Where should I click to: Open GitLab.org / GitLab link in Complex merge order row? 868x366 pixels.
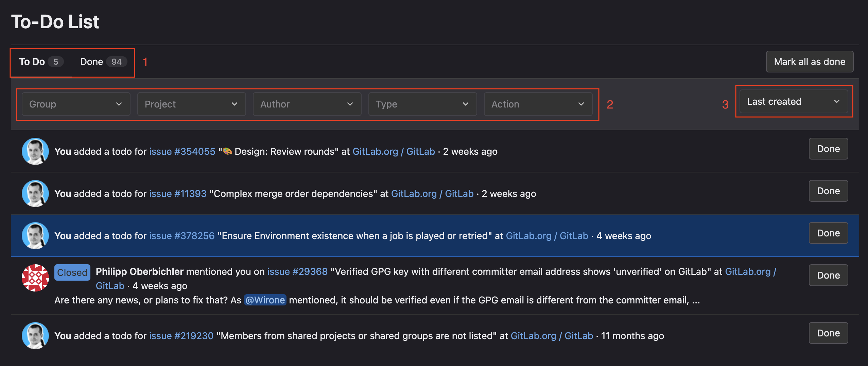click(x=432, y=194)
